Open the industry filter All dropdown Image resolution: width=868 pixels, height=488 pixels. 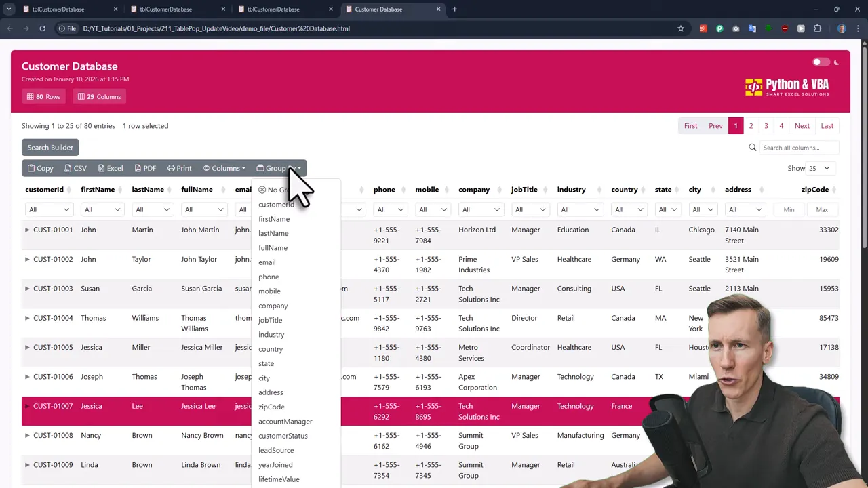pos(580,209)
